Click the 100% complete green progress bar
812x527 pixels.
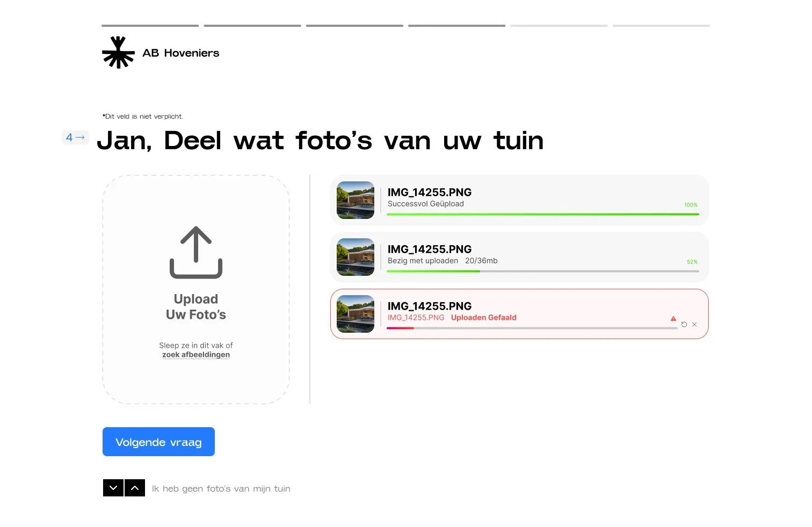pos(543,214)
